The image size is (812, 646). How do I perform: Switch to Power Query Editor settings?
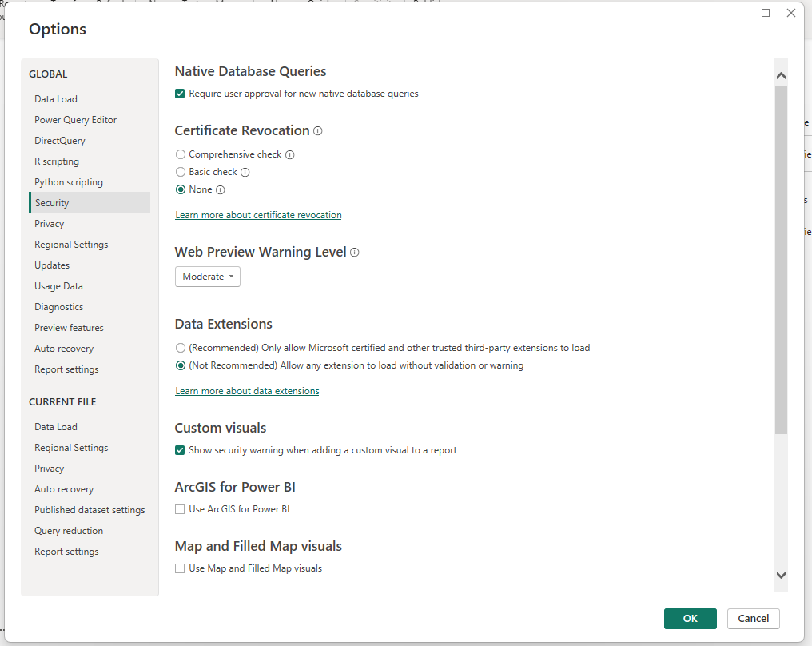click(75, 120)
